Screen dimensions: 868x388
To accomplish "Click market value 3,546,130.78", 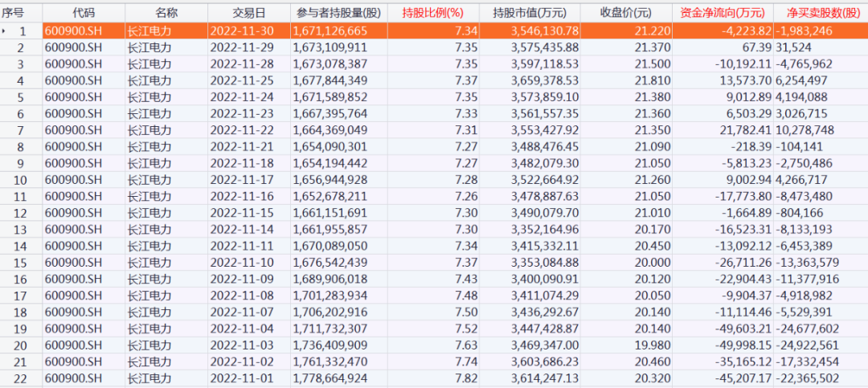I will click(x=547, y=31).
